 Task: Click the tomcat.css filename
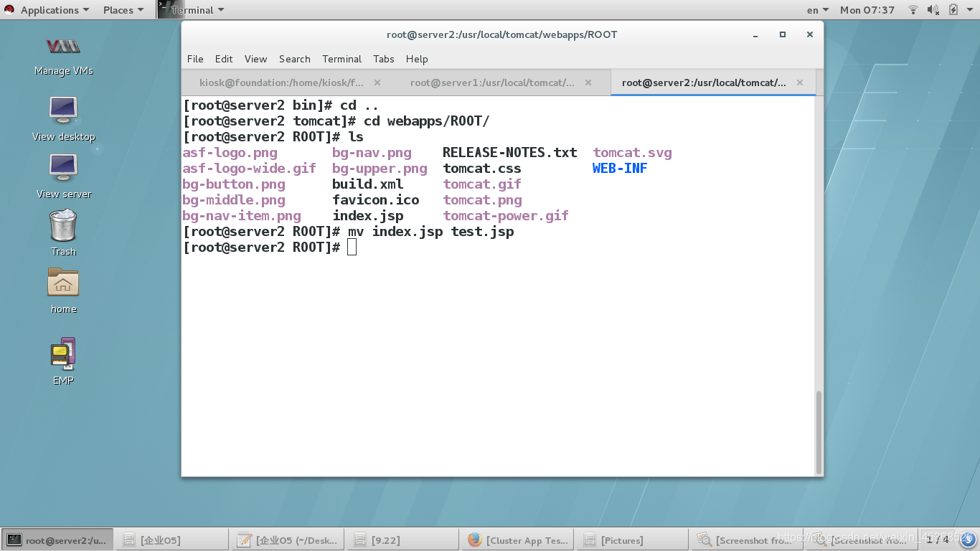[x=482, y=169]
